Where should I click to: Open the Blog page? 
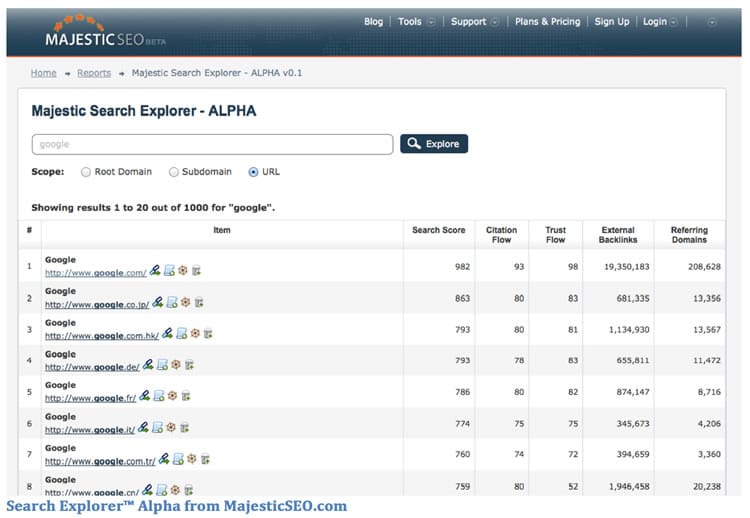[x=373, y=22]
